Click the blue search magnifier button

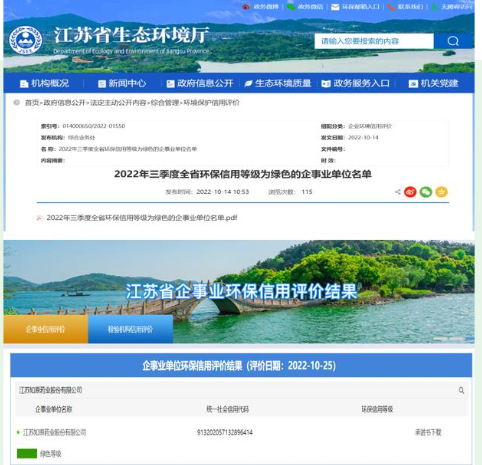pyautogui.click(x=453, y=41)
